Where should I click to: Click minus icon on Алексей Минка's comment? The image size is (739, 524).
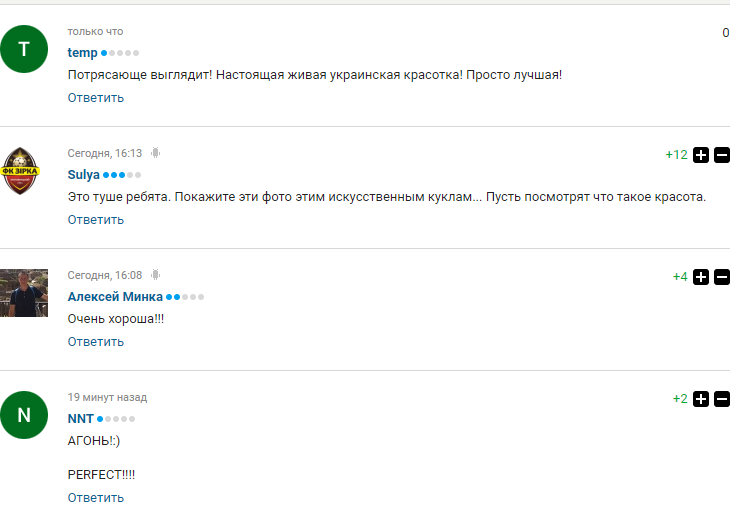(x=722, y=277)
